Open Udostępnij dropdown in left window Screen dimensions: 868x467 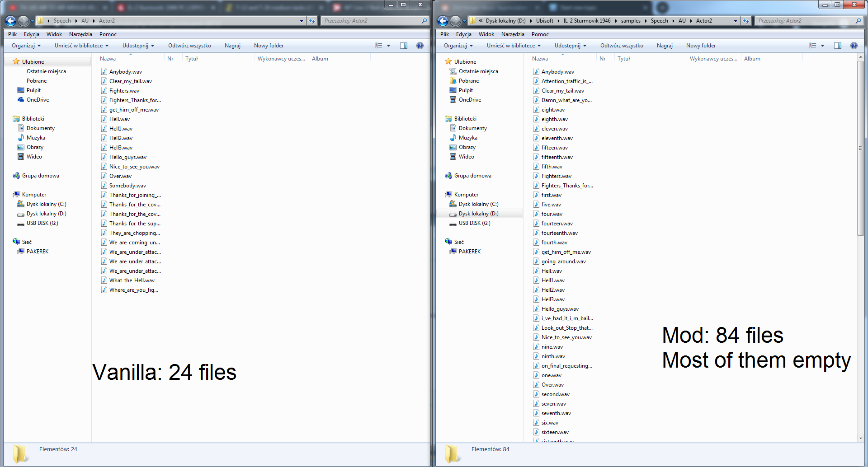pyautogui.click(x=138, y=46)
